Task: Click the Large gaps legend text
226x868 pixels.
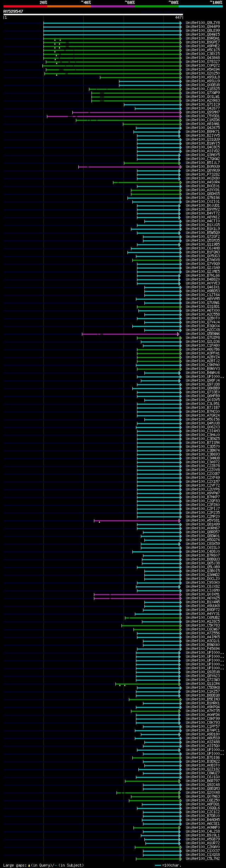Action: [43, 865]
